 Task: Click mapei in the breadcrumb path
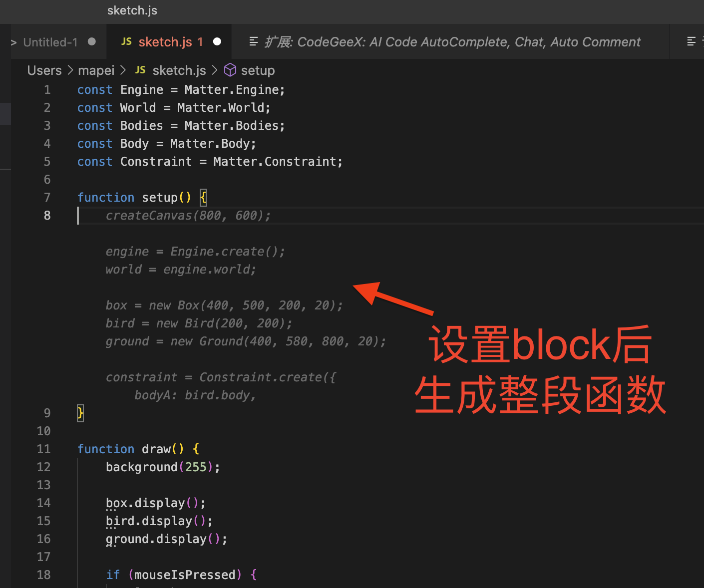point(96,70)
